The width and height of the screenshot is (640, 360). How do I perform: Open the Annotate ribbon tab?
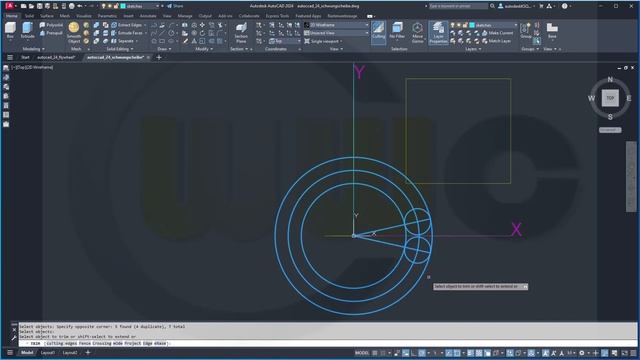click(x=148, y=16)
